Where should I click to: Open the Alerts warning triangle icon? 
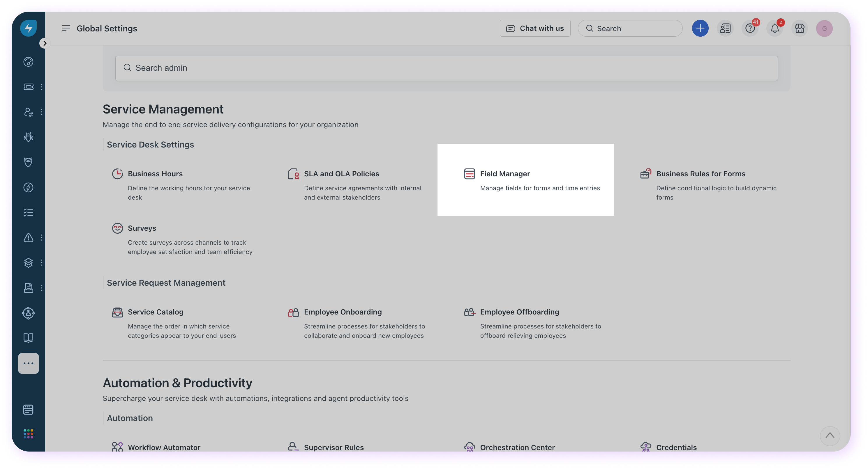point(28,238)
